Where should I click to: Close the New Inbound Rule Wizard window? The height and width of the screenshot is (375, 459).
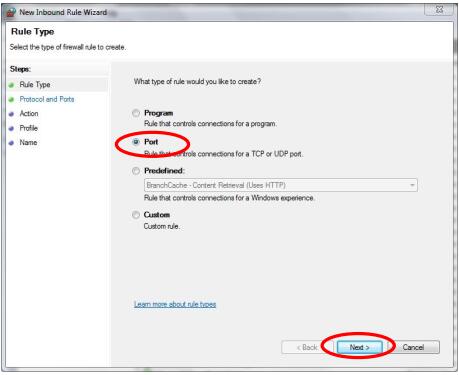(x=439, y=10)
